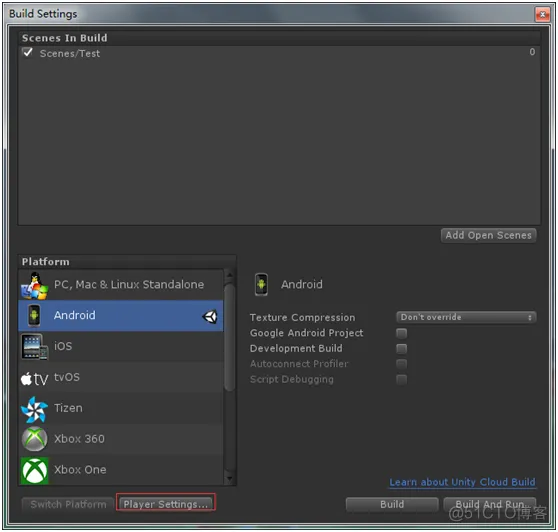The image size is (558, 532).
Task: Select the tvOS platform label
Action: point(67,377)
